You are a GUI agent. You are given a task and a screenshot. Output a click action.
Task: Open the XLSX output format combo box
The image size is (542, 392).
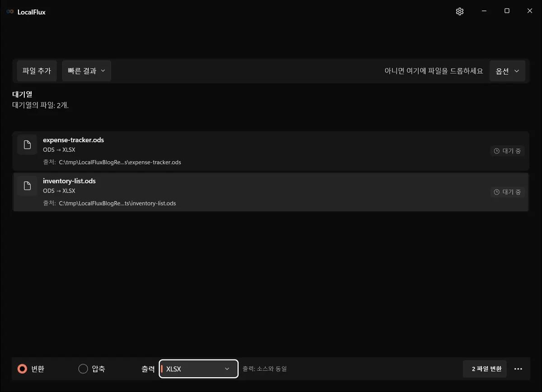pyautogui.click(x=199, y=369)
